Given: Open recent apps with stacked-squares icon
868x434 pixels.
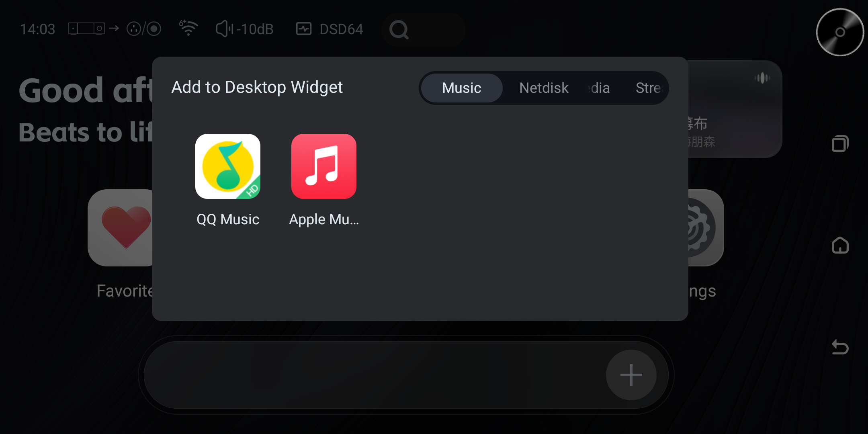Looking at the screenshot, I should pyautogui.click(x=840, y=143).
